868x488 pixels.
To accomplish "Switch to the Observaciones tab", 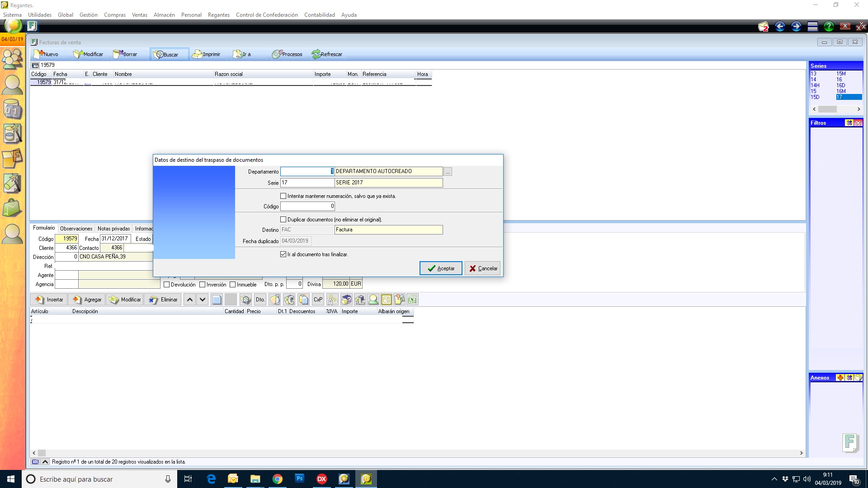I will (x=76, y=229).
